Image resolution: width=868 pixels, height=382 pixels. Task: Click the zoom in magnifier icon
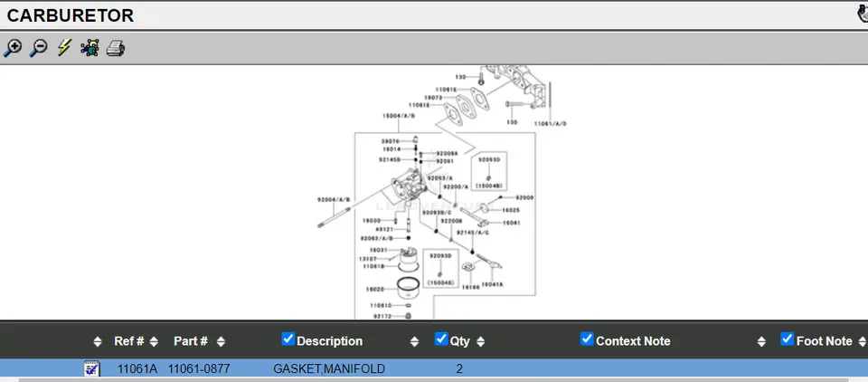[13, 48]
